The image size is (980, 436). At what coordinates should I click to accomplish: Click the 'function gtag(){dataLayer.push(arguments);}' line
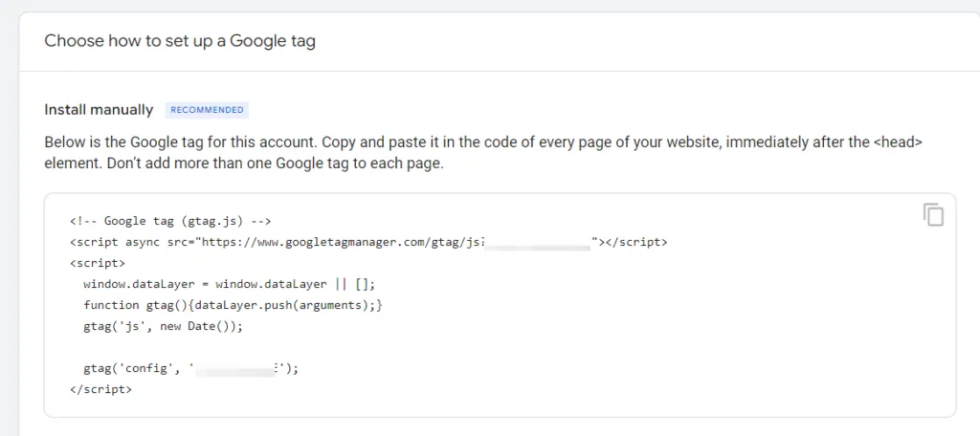click(233, 305)
